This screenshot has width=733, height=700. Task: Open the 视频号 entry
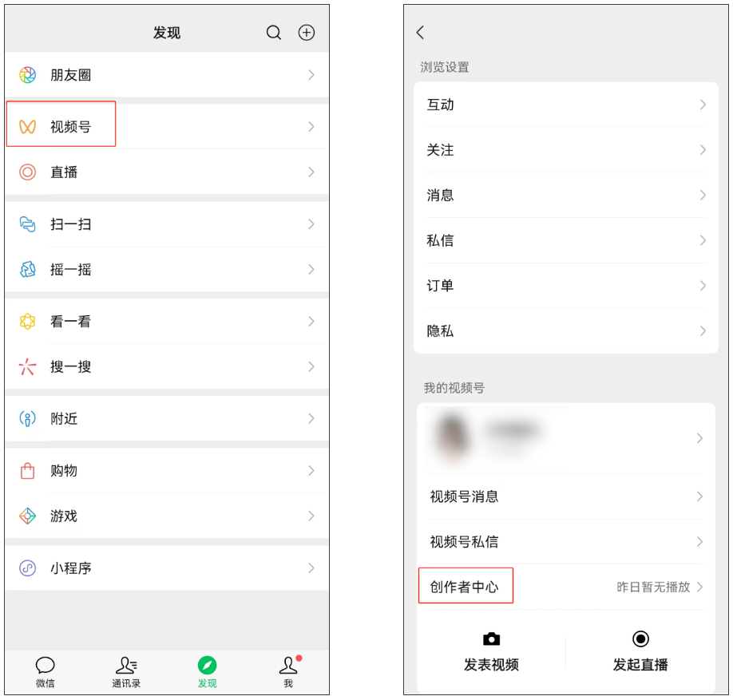coord(167,127)
